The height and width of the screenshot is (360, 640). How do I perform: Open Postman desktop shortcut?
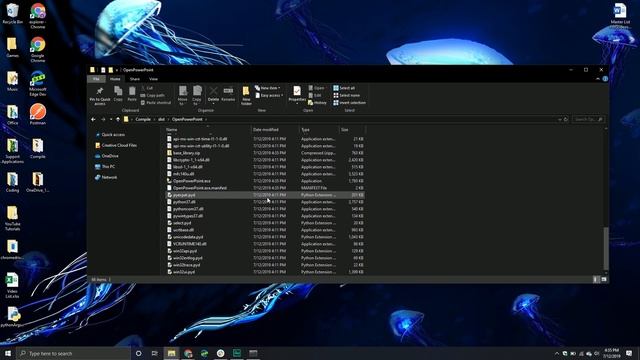coord(38,114)
